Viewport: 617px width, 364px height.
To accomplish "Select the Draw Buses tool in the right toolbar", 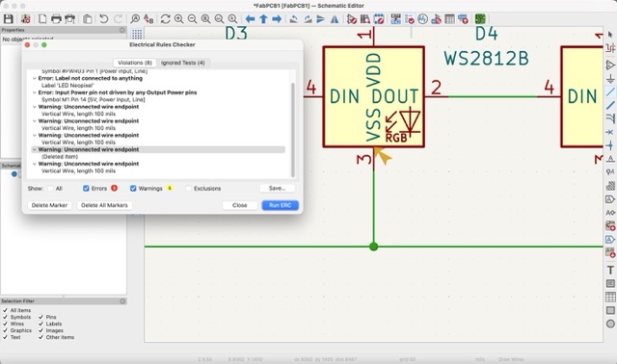I will (x=610, y=105).
